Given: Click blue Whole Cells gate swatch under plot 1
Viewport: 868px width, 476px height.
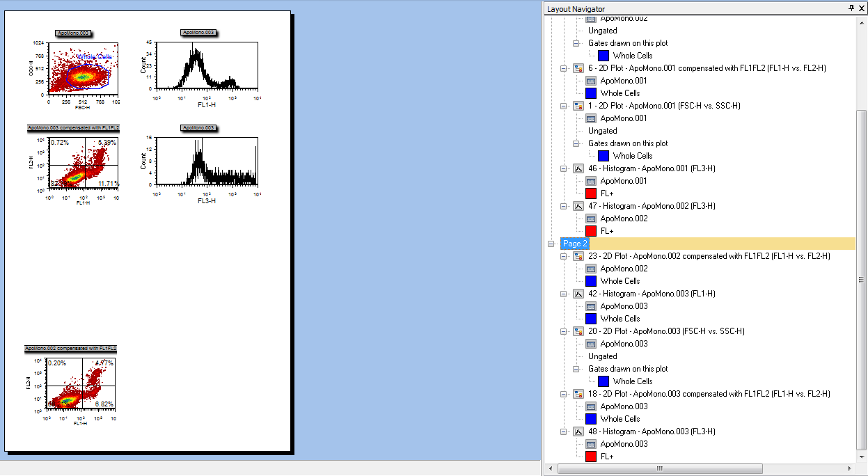Looking at the screenshot, I should point(603,156).
